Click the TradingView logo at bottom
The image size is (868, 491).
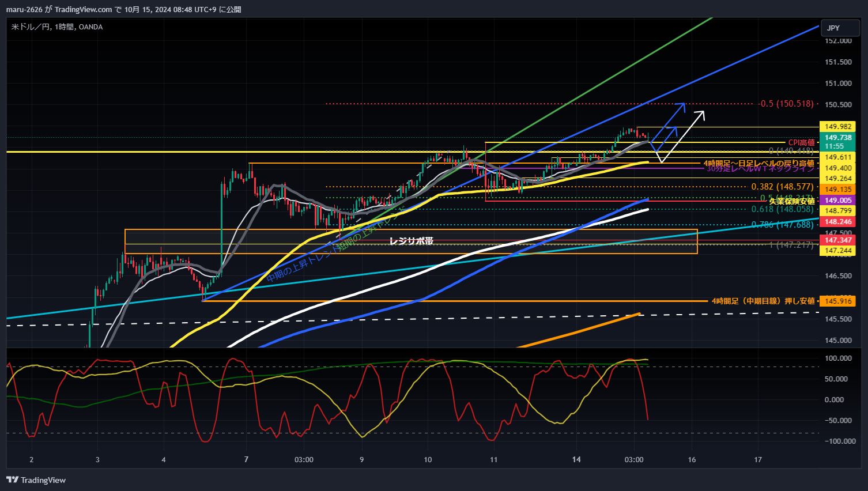36,480
